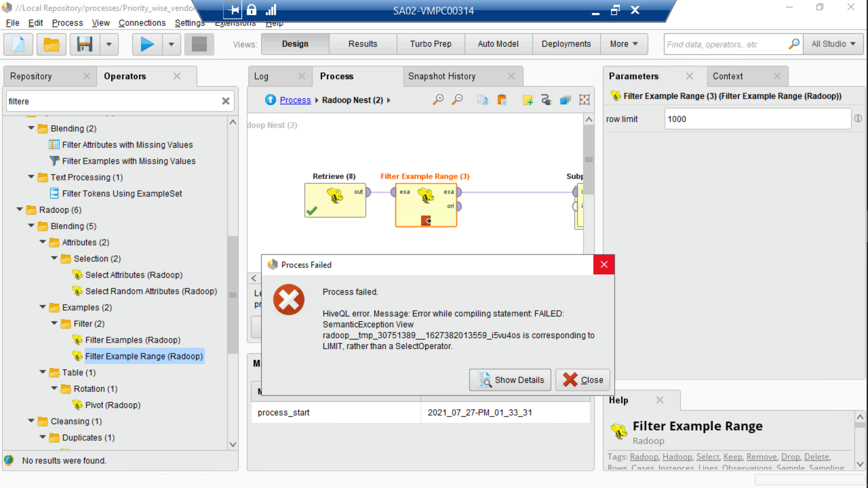Open the All Studio dropdown
The width and height of the screenshot is (868, 488).
pos(833,44)
